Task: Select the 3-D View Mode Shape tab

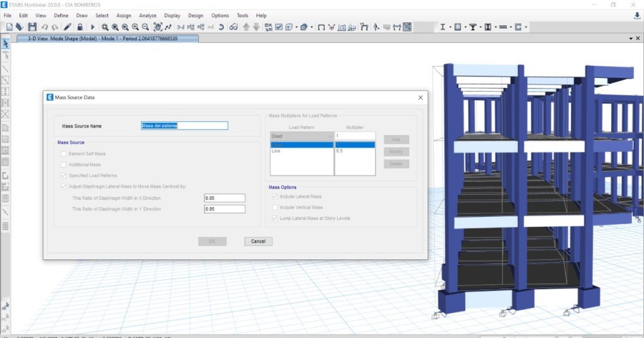Action: (x=107, y=38)
